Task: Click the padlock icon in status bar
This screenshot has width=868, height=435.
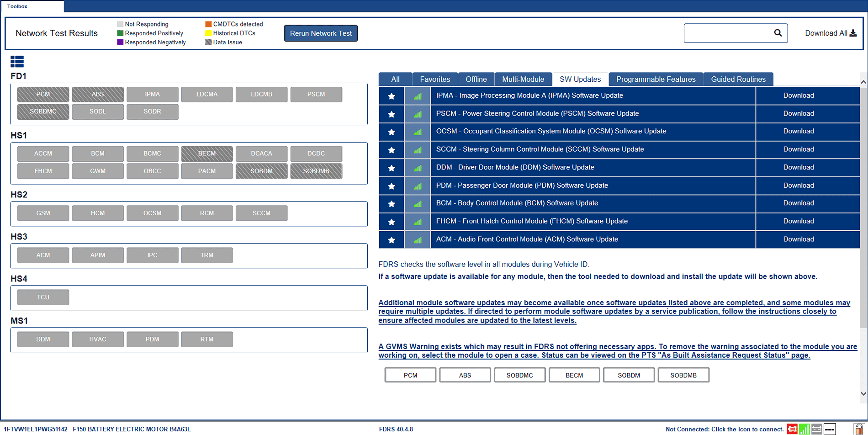Action: [x=858, y=429]
